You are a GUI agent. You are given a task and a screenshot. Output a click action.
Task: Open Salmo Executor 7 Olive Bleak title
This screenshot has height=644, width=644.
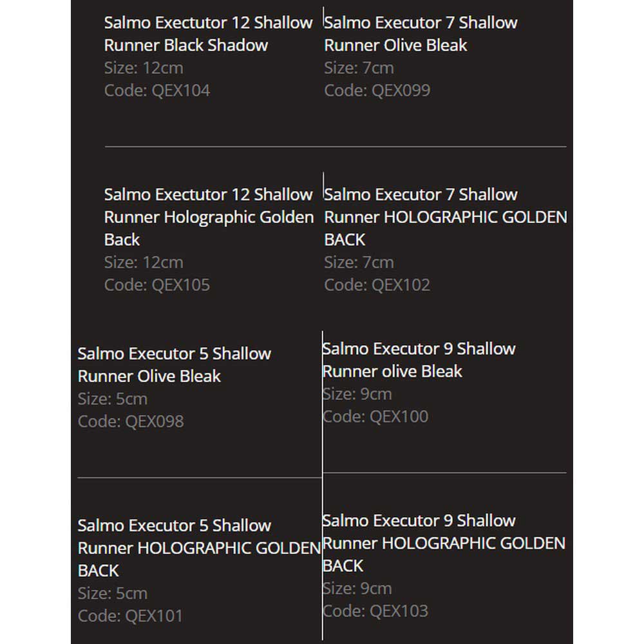point(421,33)
